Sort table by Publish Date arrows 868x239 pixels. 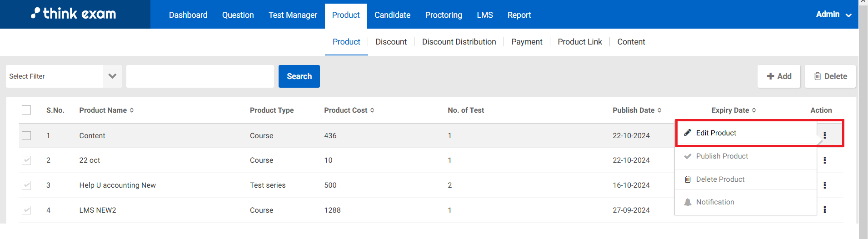point(659,110)
